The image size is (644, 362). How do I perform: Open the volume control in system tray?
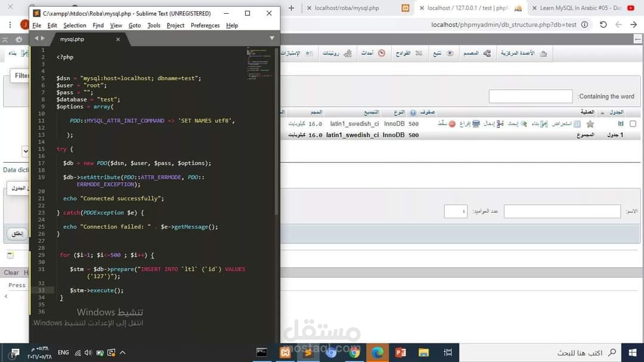click(x=88, y=352)
